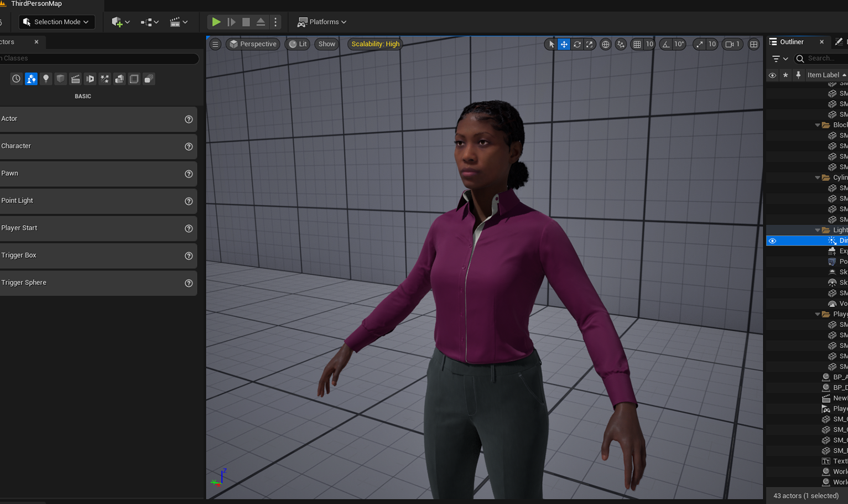This screenshot has width=848, height=504.
Task: Open help for Point Light
Action: tap(189, 201)
